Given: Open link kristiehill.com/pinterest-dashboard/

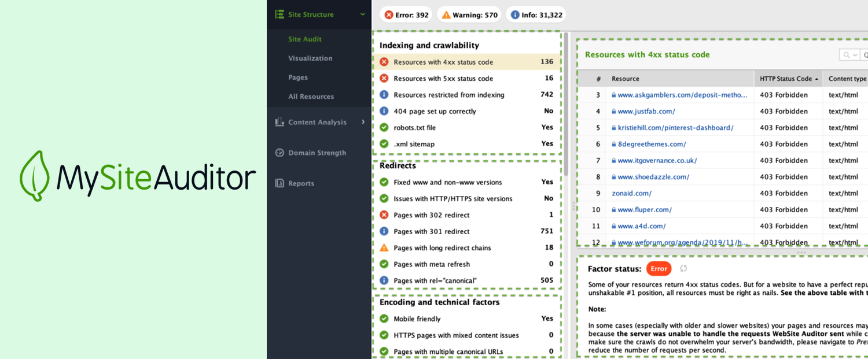Looking at the screenshot, I should click(675, 128).
